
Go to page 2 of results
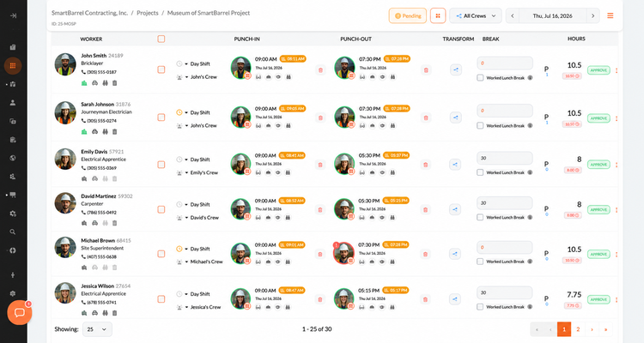[578, 329]
